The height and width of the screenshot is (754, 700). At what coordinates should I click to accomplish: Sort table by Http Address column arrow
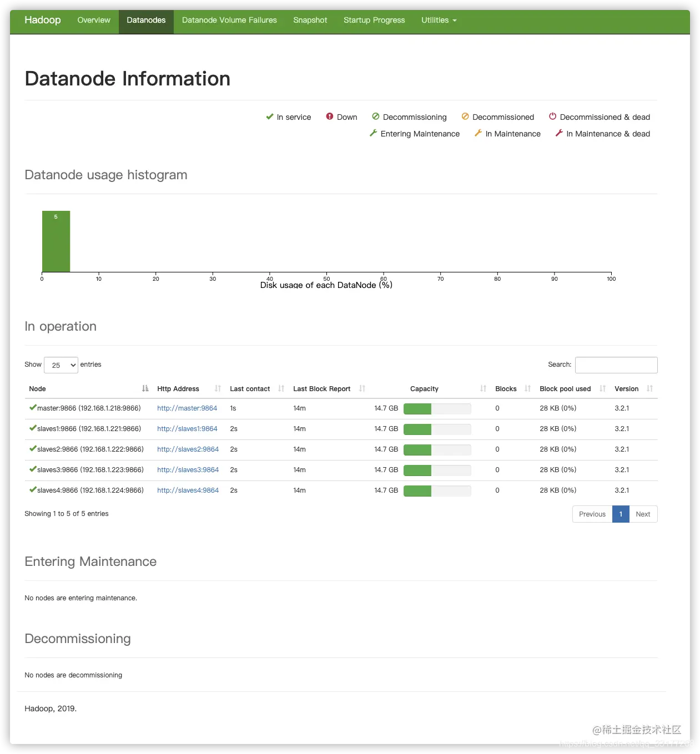[x=218, y=388]
